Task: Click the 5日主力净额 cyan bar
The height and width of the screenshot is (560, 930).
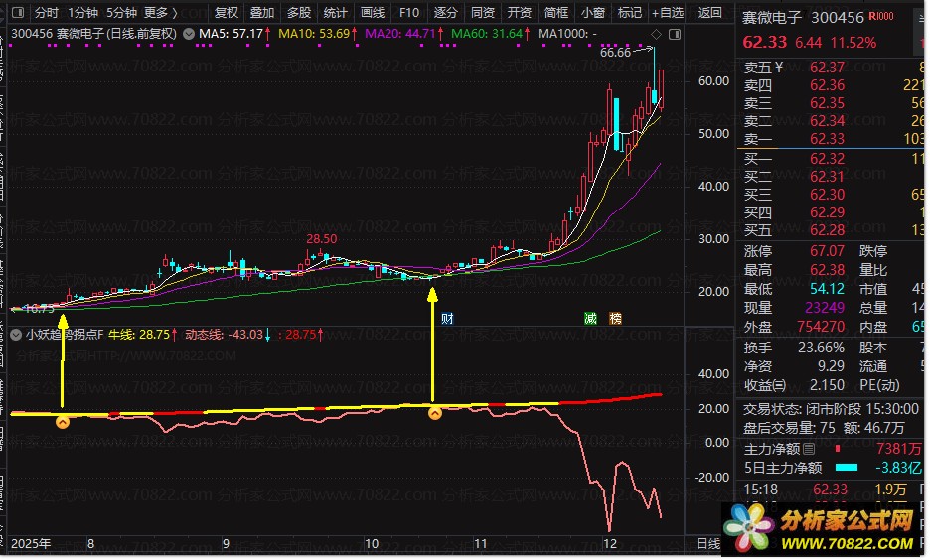Action: 847,468
